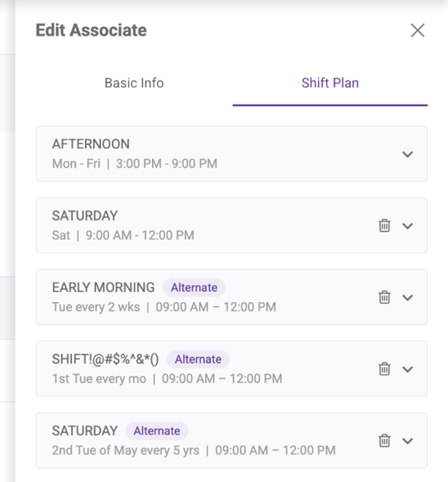This screenshot has height=482, width=448.
Task: Switch to the Basic Info tab
Action: (134, 83)
